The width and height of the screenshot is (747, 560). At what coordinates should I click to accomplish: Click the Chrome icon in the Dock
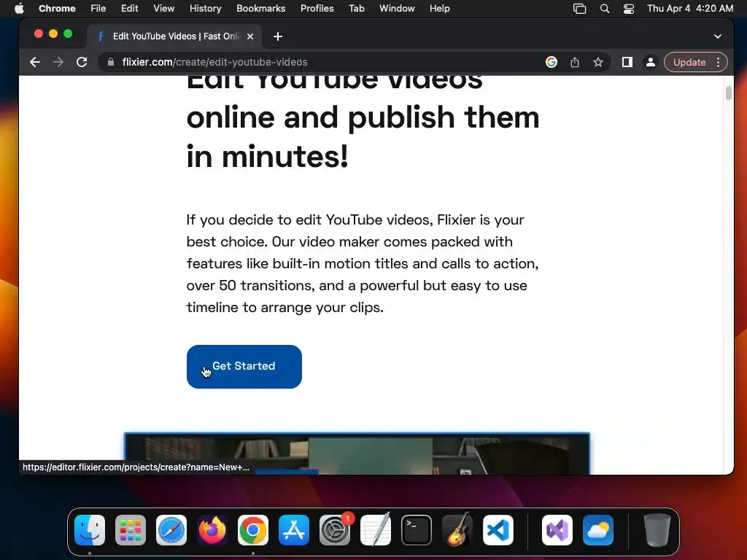253,530
